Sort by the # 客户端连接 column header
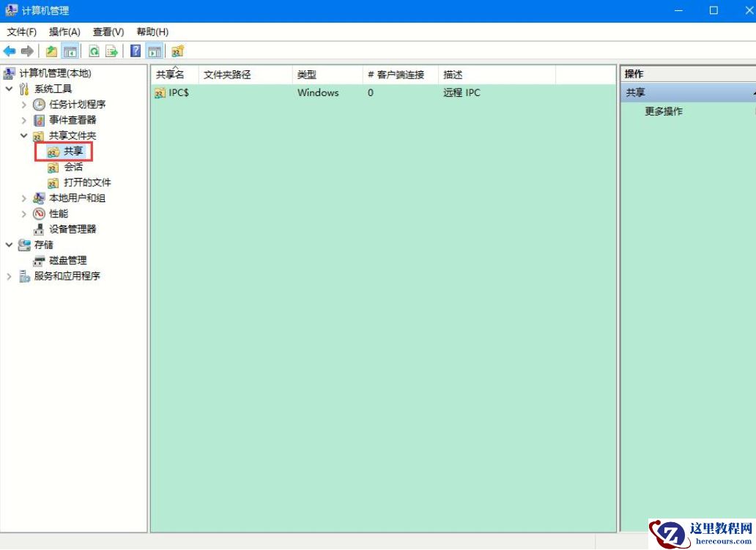756x550 pixels. tap(400, 75)
